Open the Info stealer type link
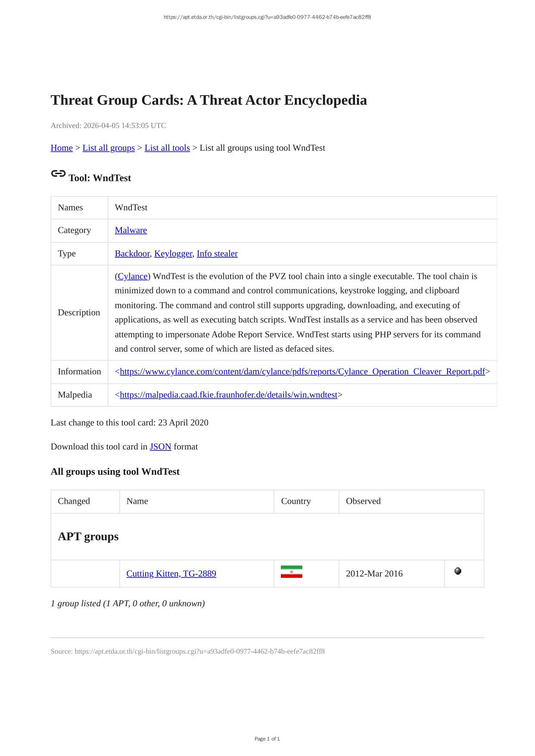Viewport: 535px width, 756px height. [217, 254]
